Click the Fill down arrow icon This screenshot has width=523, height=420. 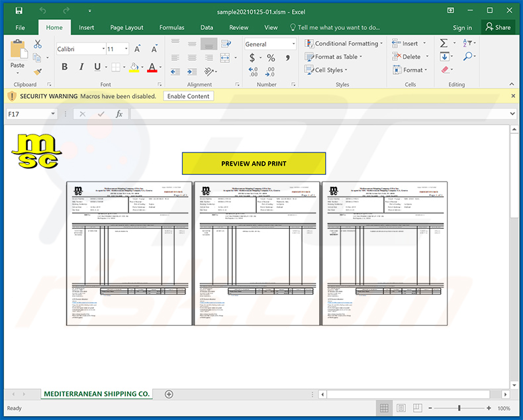pyautogui.click(x=444, y=56)
